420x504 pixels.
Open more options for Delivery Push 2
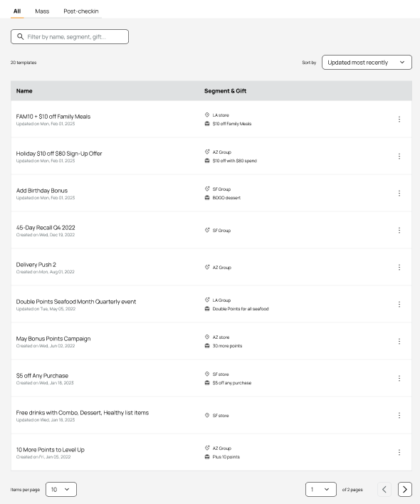399,267
